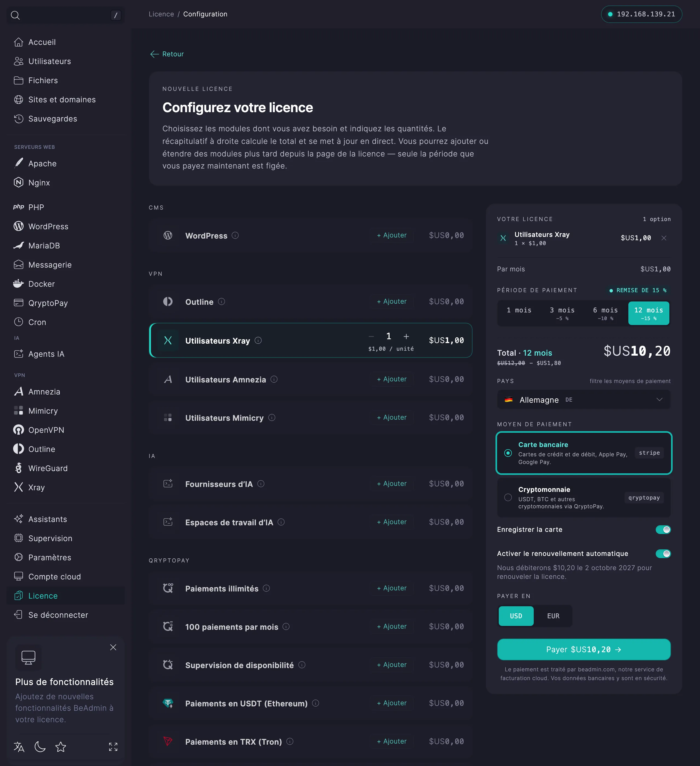Click Licence breadcrumb link
The height and width of the screenshot is (766, 700).
pyautogui.click(x=161, y=14)
